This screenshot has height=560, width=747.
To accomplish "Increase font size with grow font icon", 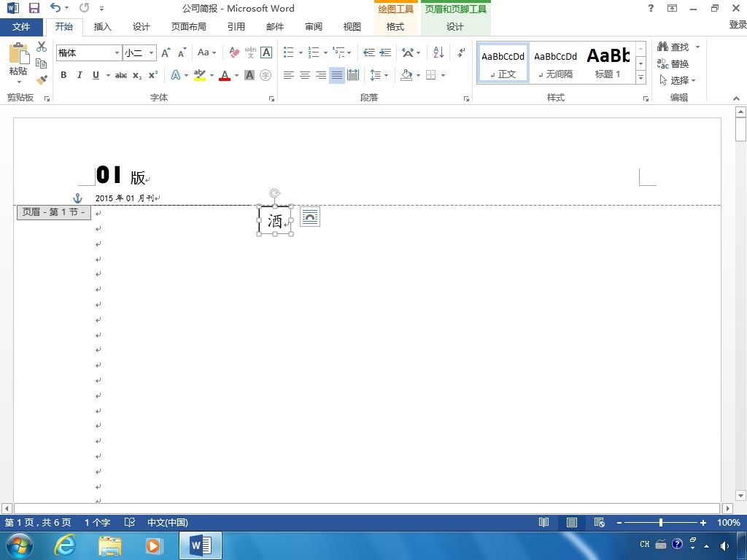I will pos(166,52).
